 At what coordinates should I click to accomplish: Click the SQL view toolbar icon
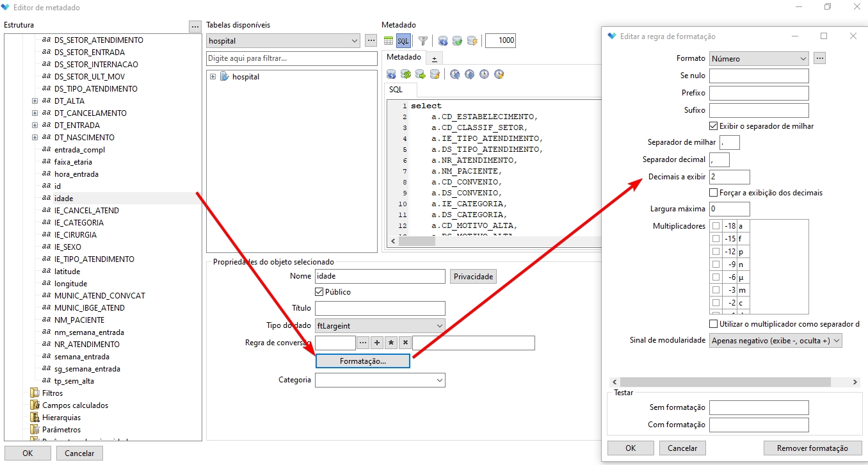tap(403, 41)
